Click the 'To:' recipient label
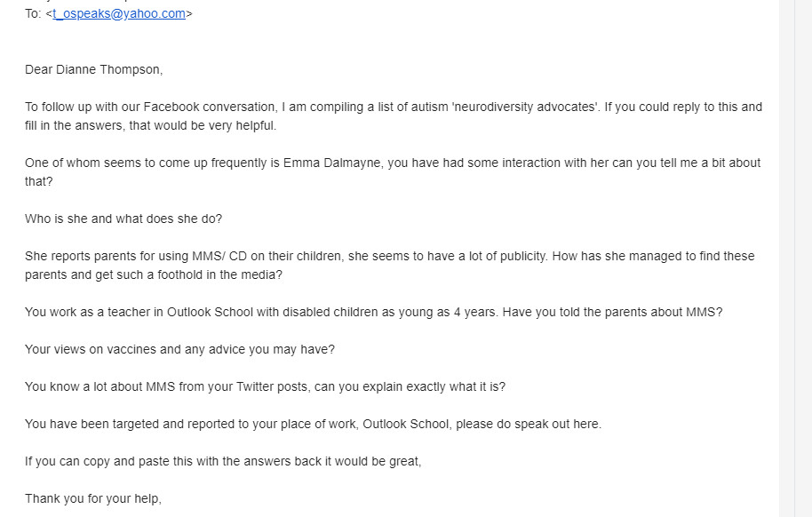812x517 pixels. click(x=33, y=13)
